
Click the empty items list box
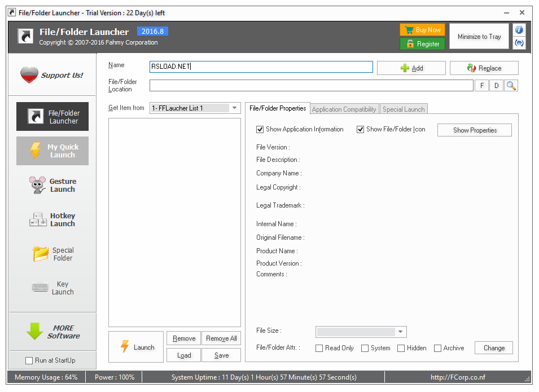(174, 223)
